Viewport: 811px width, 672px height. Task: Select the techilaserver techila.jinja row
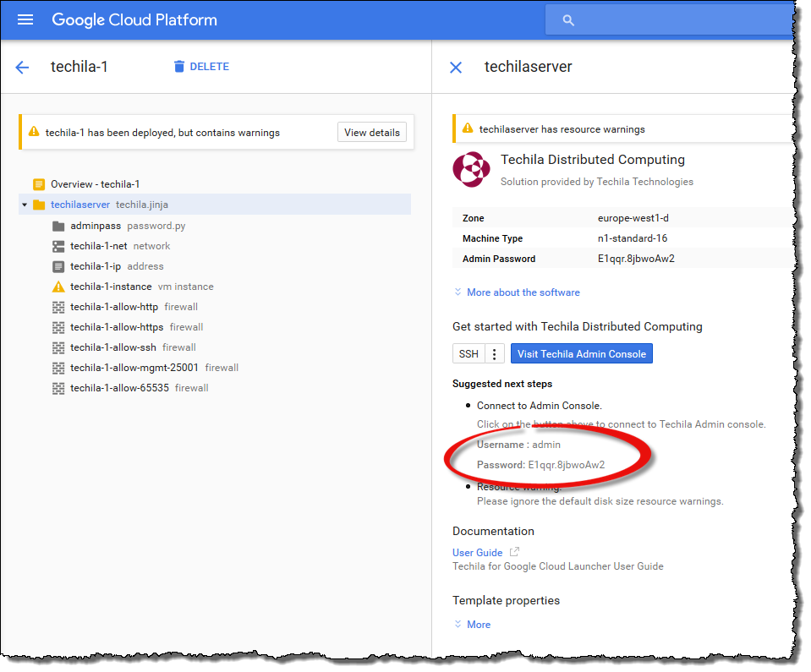tap(215, 205)
